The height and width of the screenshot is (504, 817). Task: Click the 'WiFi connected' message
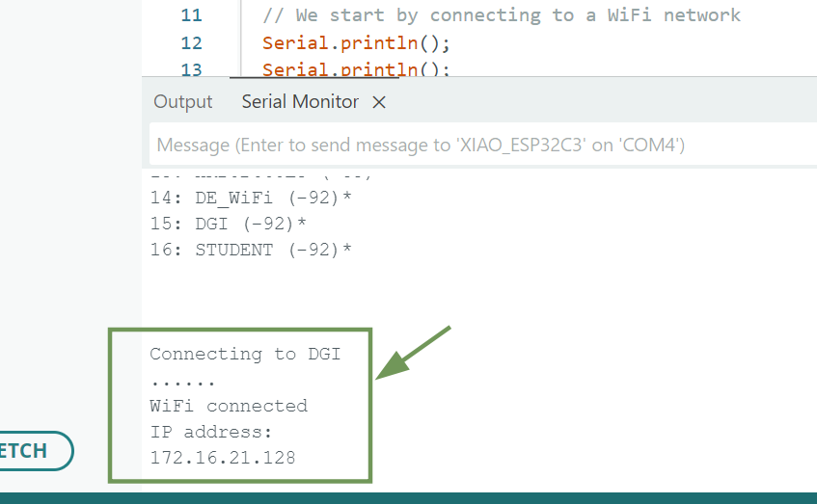[x=229, y=406]
